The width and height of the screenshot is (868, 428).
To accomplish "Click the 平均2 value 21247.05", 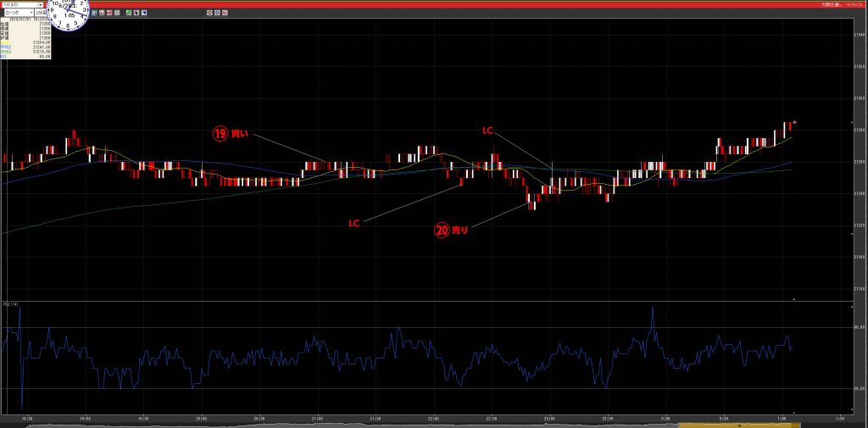I will tap(42, 47).
